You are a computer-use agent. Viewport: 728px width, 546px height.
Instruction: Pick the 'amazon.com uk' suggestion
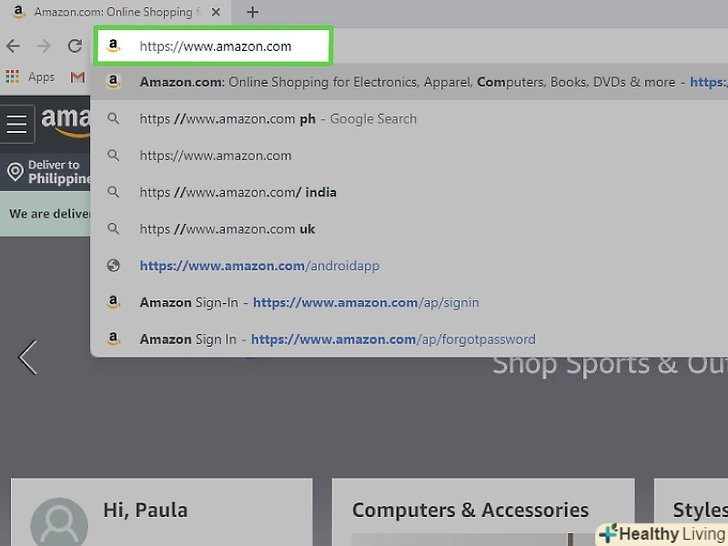pyautogui.click(x=409, y=229)
